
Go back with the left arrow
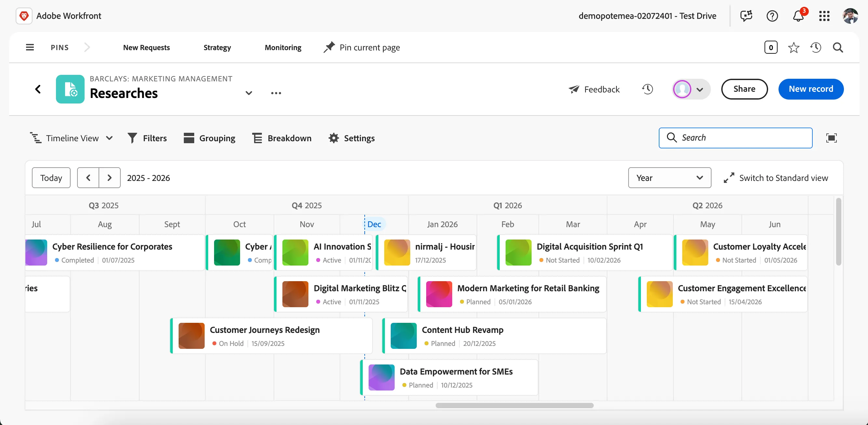coord(38,89)
